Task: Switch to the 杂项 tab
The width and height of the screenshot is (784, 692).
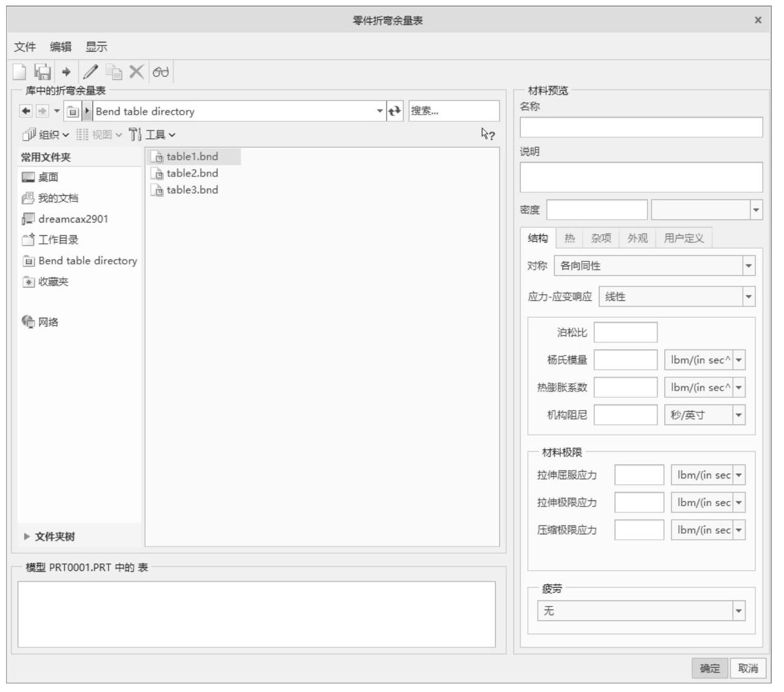Action: tap(601, 238)
